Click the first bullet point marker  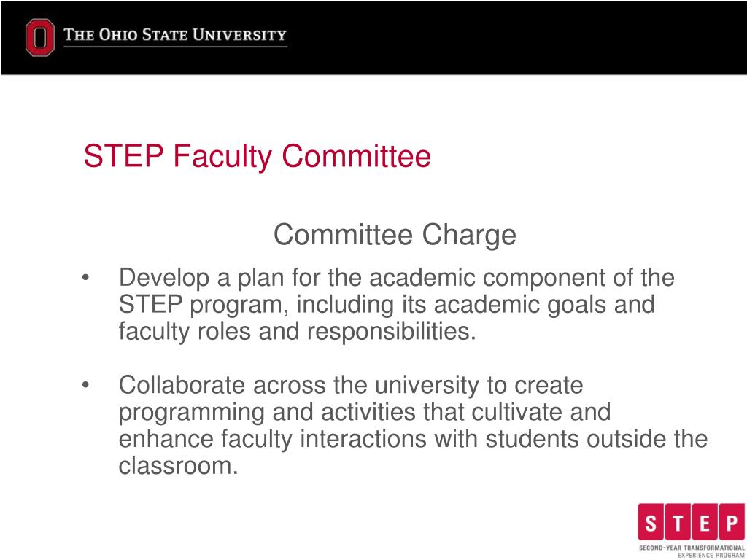click(88, 278)
